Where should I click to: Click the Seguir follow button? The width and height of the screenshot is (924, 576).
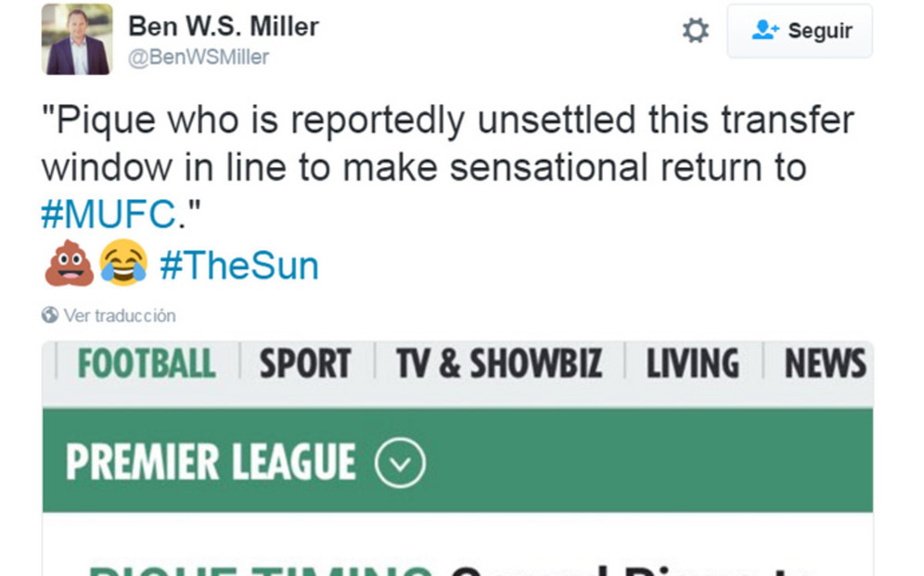tap(800, 32)
